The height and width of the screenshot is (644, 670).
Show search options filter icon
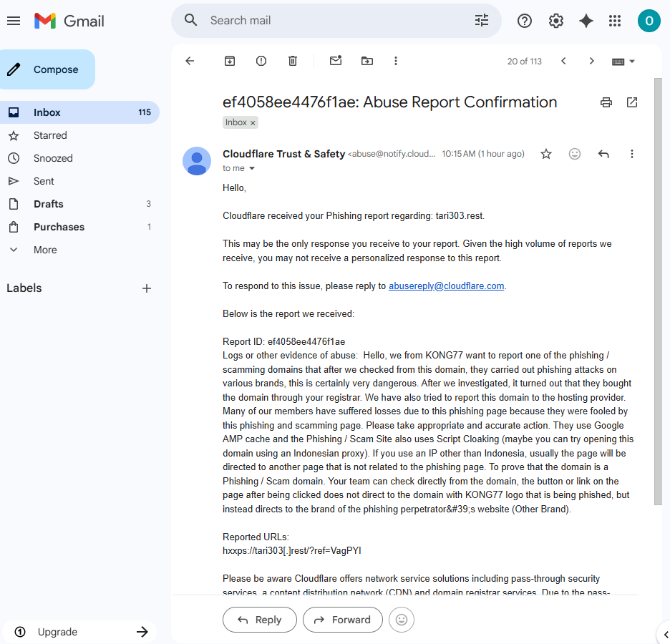click(482, 21)
